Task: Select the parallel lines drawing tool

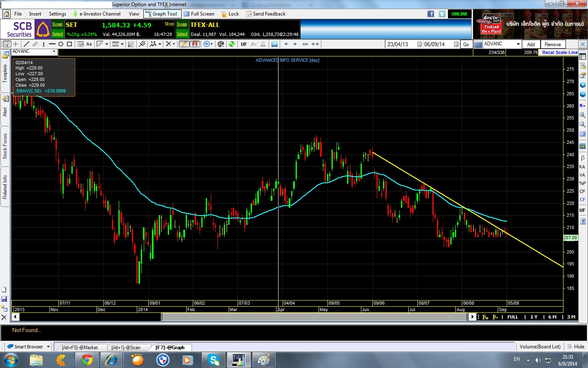Action: tap(35, 44)
